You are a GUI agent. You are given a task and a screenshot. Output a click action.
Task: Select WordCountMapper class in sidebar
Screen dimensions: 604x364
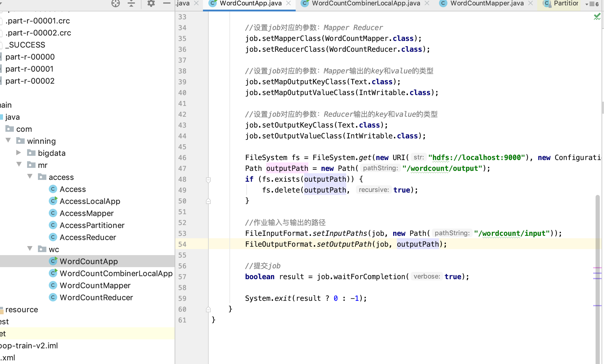[x=95, y=285]
